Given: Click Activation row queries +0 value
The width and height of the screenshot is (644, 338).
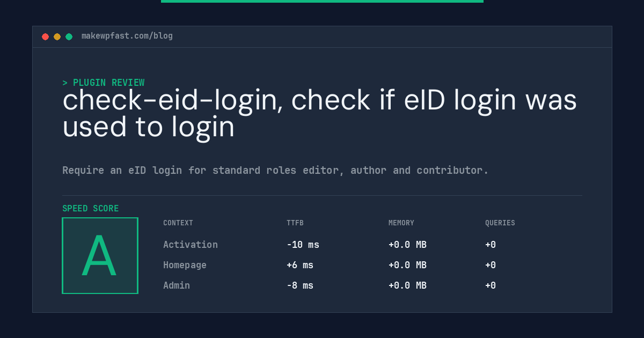Looking at the screenshot, I should point(491,245).
